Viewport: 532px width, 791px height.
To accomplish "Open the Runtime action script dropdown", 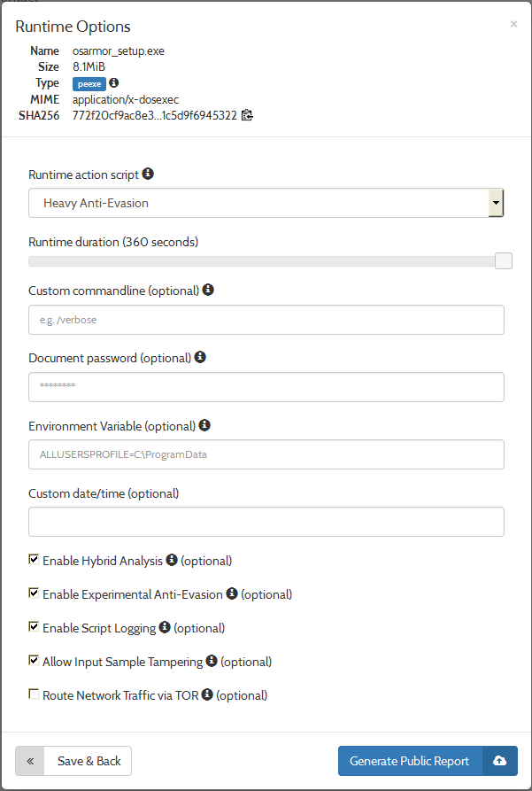I will point(266,203).
